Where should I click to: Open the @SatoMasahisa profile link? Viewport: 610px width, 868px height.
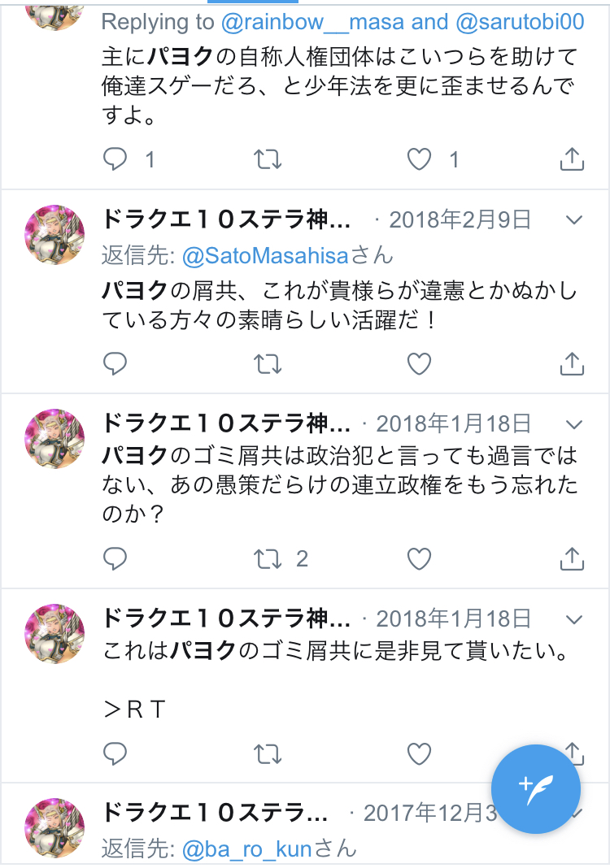click(265, 256)
